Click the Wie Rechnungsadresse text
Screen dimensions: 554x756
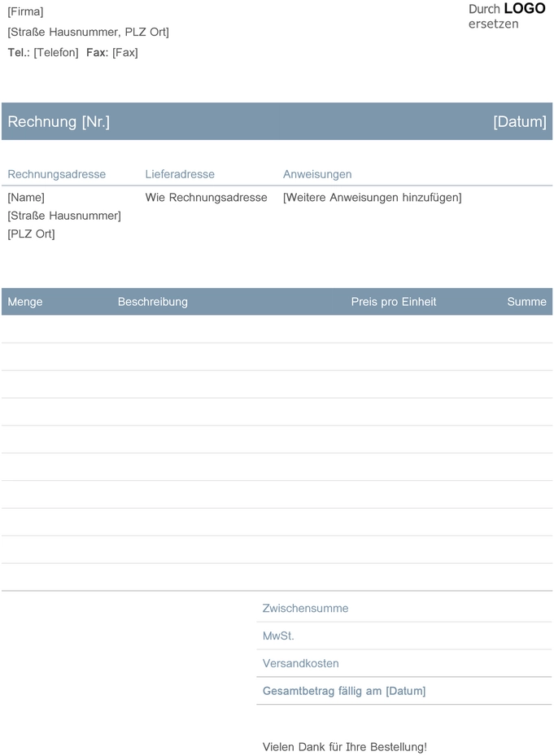(x=207, y=198)
